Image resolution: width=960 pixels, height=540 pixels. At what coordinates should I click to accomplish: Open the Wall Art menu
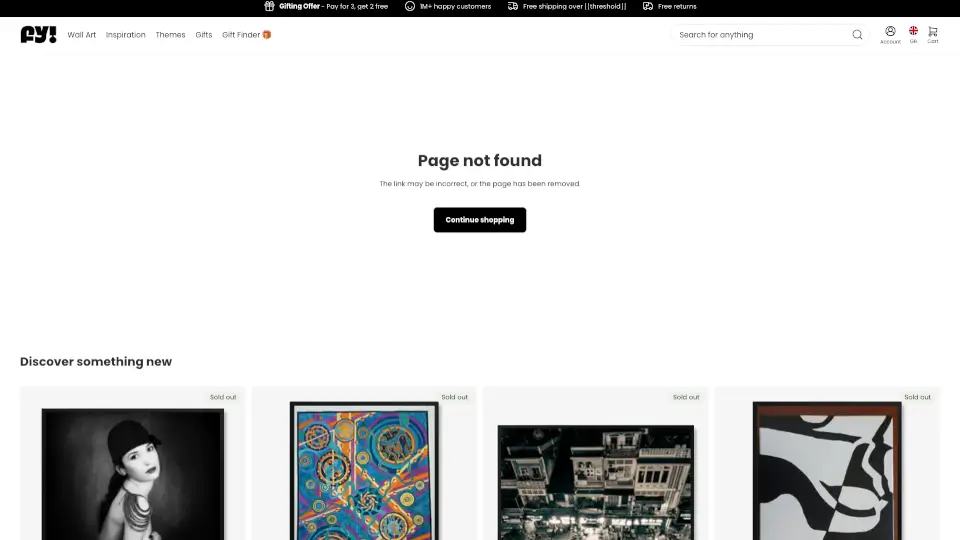[x=81, y=35]
